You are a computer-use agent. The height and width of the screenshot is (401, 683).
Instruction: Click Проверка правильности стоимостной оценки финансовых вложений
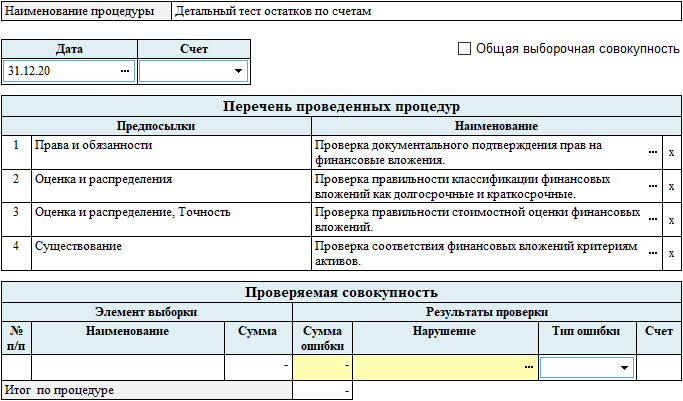click(x=477, y=219)
